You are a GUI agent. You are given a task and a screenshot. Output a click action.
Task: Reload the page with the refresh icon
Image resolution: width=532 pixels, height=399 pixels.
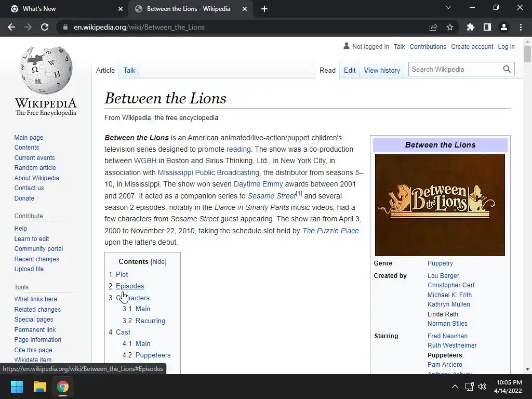(x=45, y=27)
